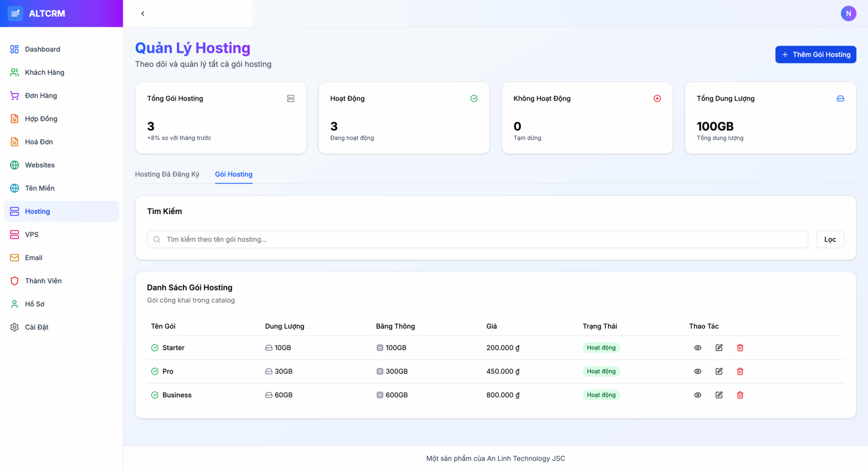Open Cài Đặt via the gear icon
Image resolution: width=868 pixels, height=471 pixels.
[14, 327]
